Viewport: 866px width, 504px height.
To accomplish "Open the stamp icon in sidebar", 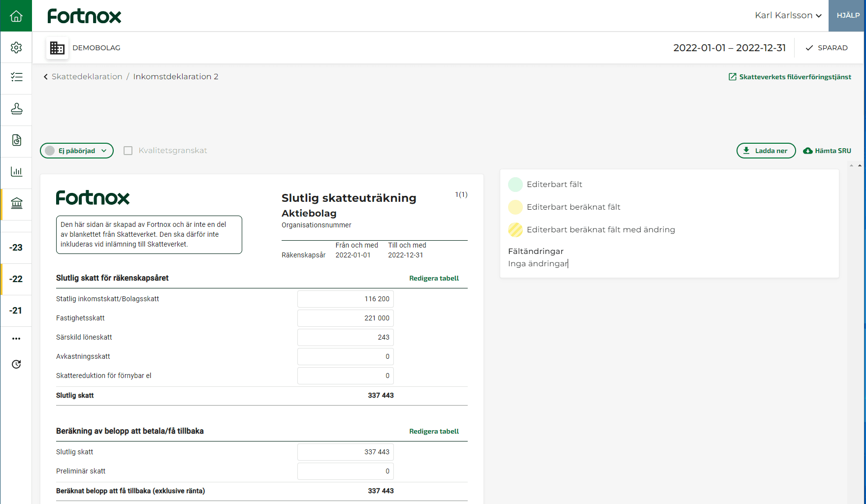I will [x=16, y=109].
